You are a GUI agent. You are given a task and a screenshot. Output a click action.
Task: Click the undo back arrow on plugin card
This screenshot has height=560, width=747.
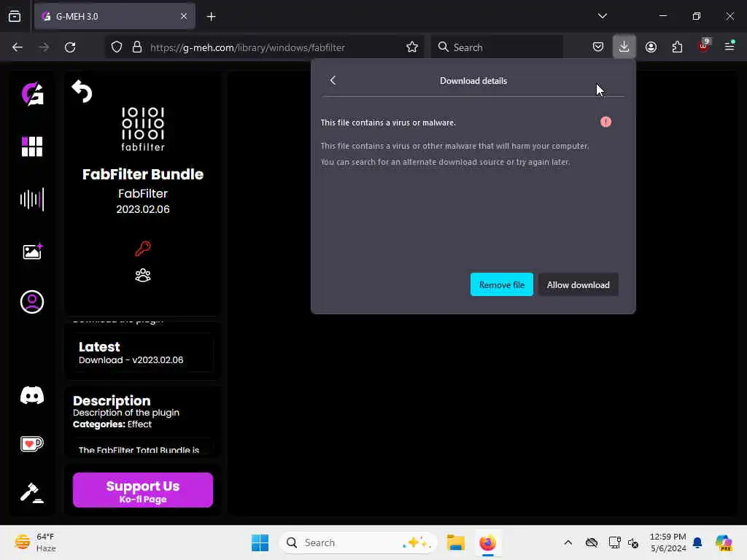(82, 91)
